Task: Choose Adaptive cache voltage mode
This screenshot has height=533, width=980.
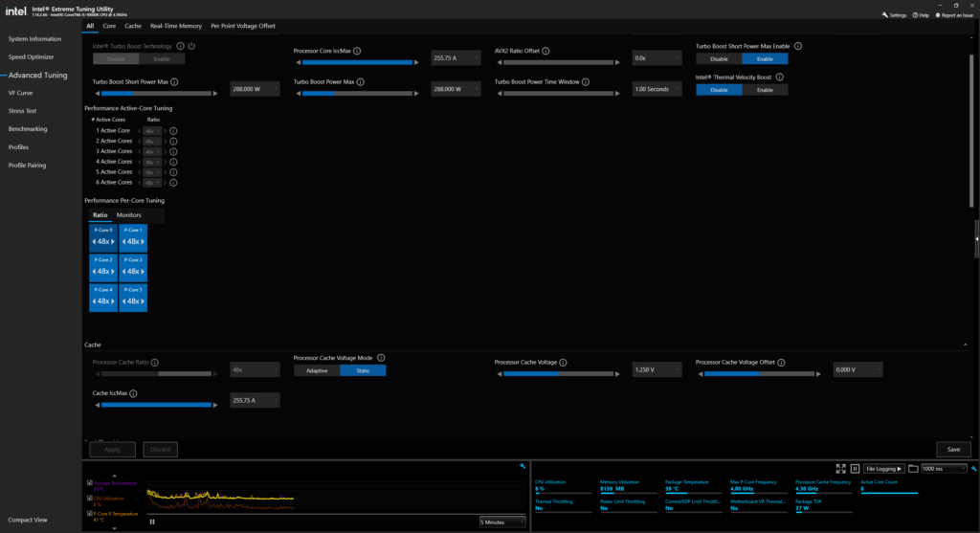Action: [317, 370]
